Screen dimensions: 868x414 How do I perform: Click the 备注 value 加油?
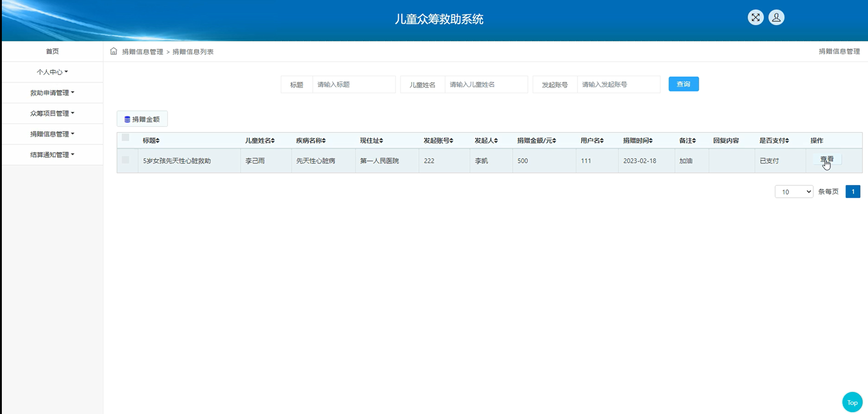coord(686,161)
